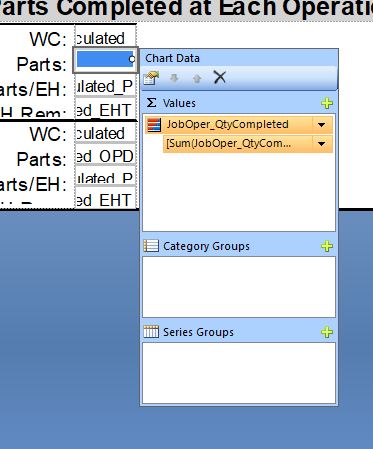Viewport: 373px width, 449px height.
Task: Click the move down arrow icon
Action: (x=174, y=78)
